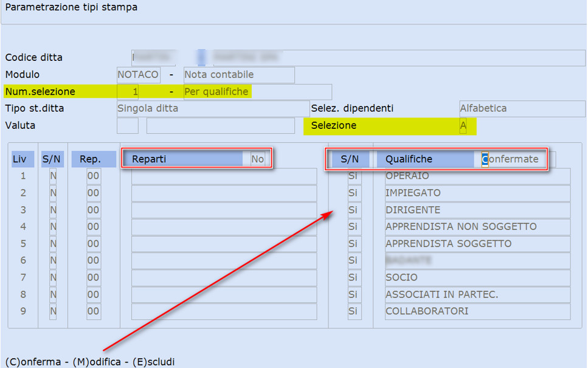The width and height of the screenshot is (588, 368).
Task: Select the ASSOCIATI IN PARTEC. field
Action: point(477,294)
